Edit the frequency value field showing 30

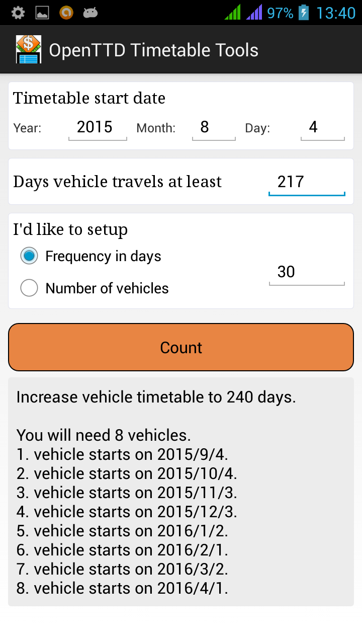coord(307,273)
